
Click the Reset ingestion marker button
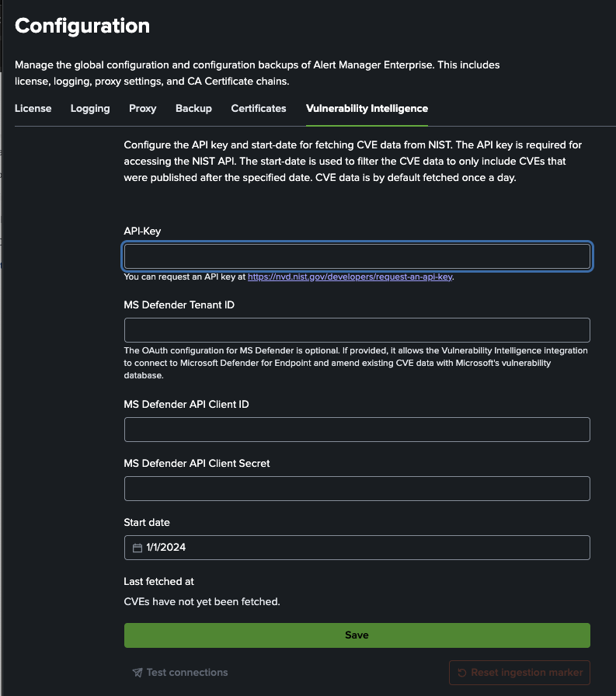[519, 672]
